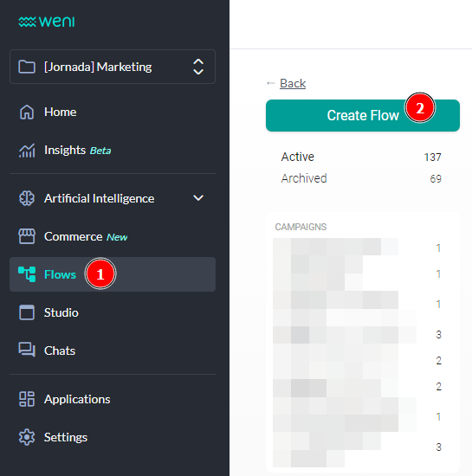
Task: Select Flows in the sidebar
Action: [x=113, y=274]
